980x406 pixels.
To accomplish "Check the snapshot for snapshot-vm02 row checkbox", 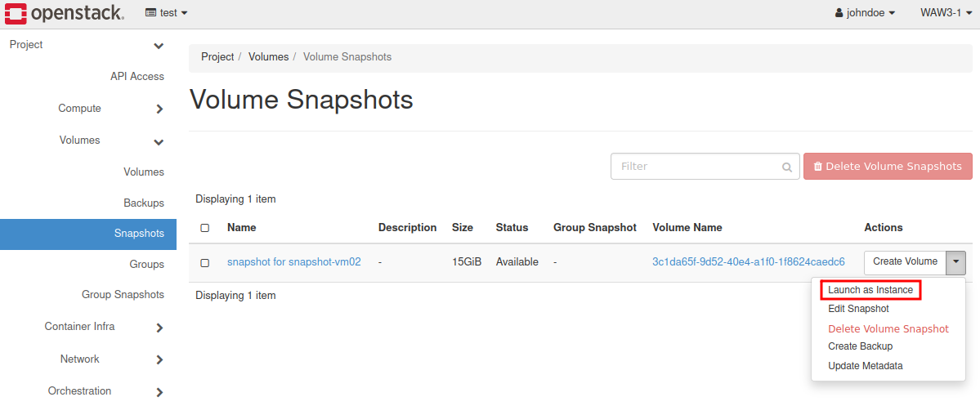I will coord(205,262).
